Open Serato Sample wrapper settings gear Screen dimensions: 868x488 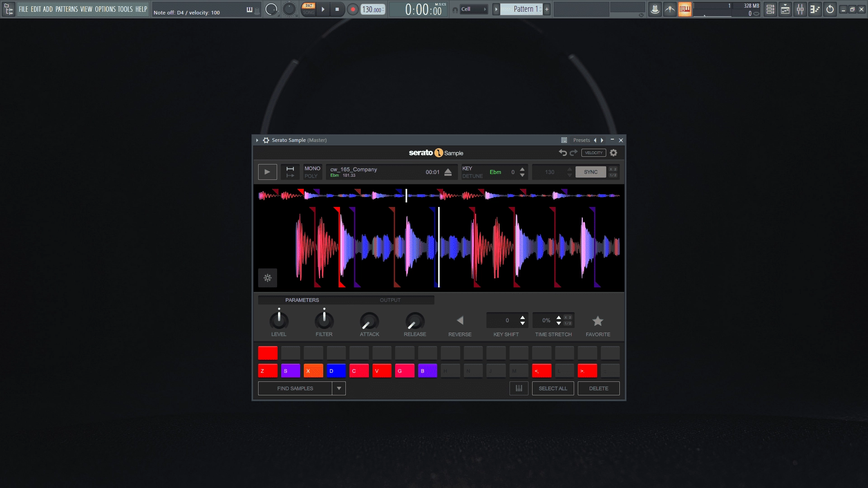pos(266,140)
